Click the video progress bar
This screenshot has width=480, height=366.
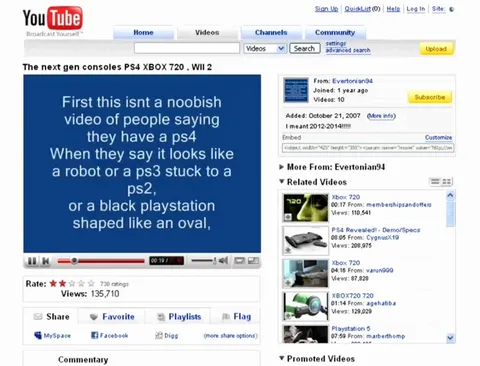point(101,261)
